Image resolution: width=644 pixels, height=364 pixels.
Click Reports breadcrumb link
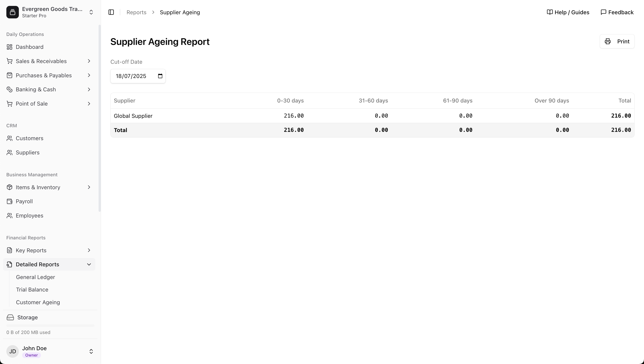pyautogui.click(x=136, y=12)
